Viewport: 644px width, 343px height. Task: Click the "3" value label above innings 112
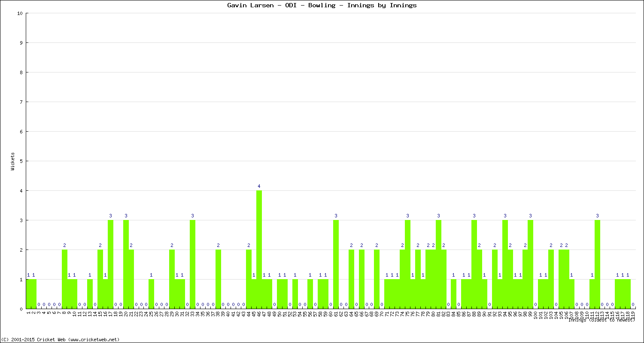597,216
